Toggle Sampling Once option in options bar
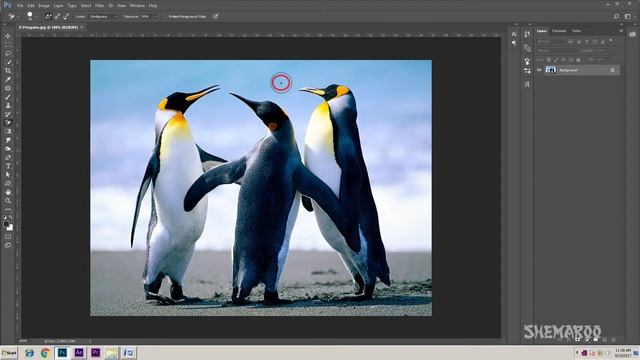This screenshot has height=360, width=640. [x=57, y=16]
